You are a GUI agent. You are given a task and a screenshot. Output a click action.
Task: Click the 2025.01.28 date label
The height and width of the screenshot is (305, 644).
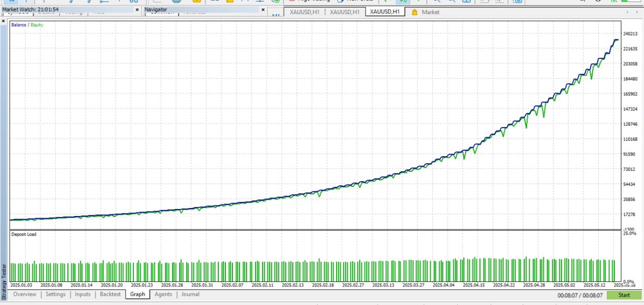[x=172, y=285]
